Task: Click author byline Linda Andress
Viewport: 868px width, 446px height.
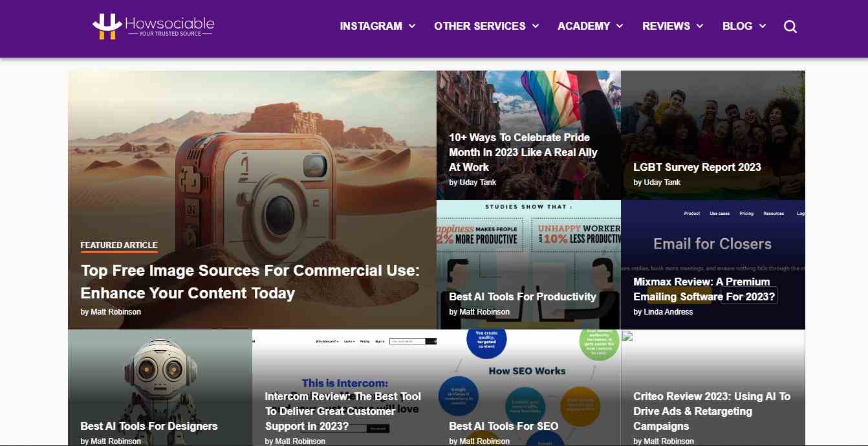Action: coord(664,311)
